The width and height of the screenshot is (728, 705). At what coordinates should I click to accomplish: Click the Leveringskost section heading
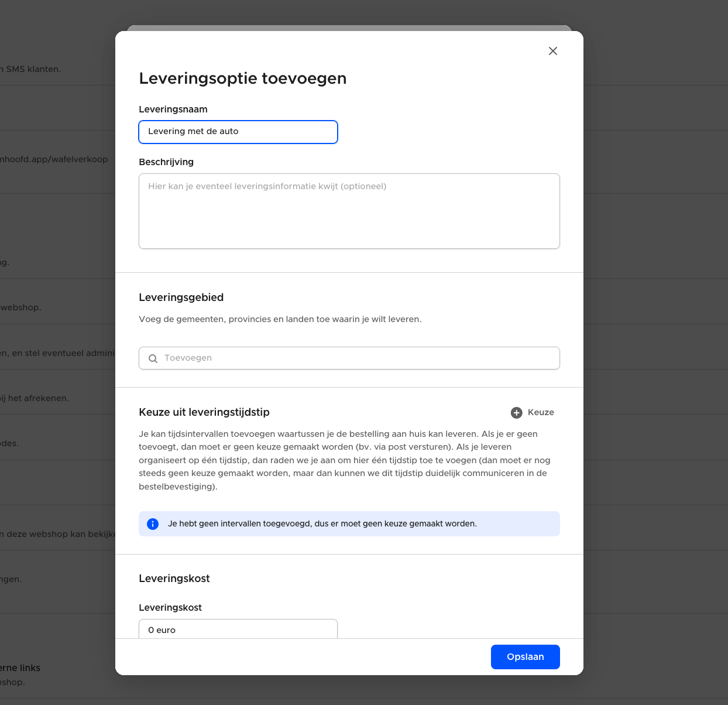[x=174, y=579]
